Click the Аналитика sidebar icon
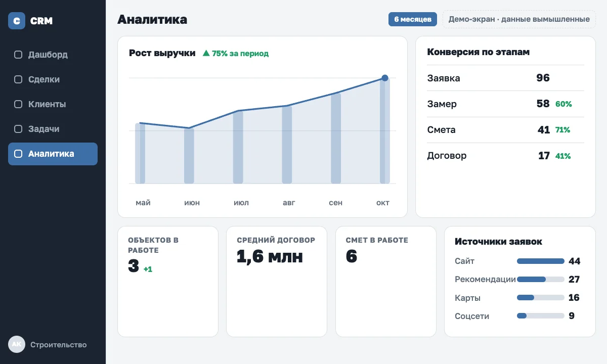Screen dimensions: 607x364 pos(18,154)
